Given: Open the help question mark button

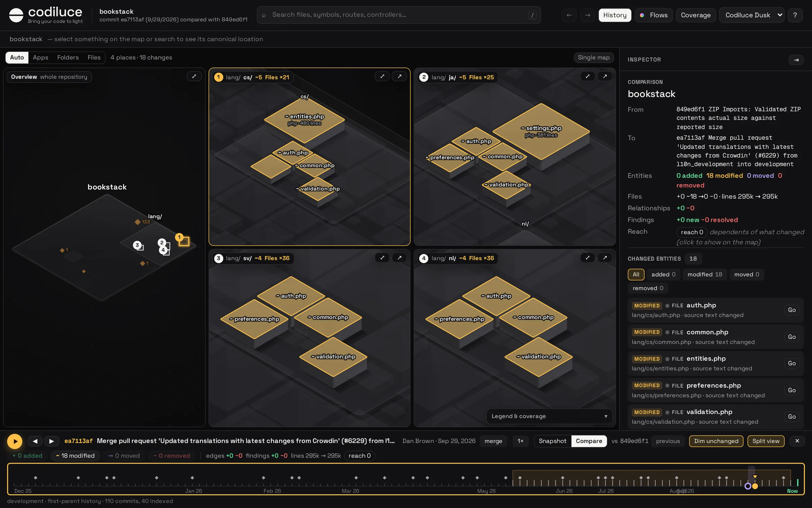Looking at the screenshot, I should 795,15.
